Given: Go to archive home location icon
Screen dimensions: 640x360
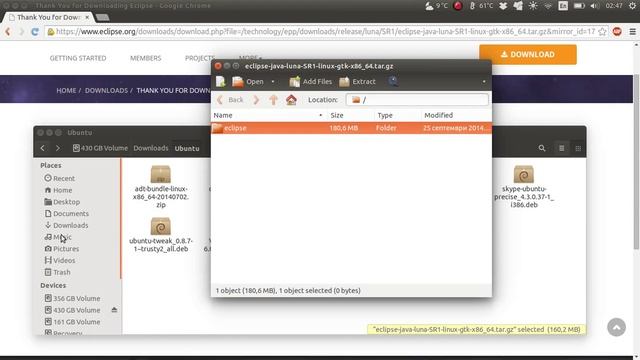Looking at the screenshot, I should point(291,100).
